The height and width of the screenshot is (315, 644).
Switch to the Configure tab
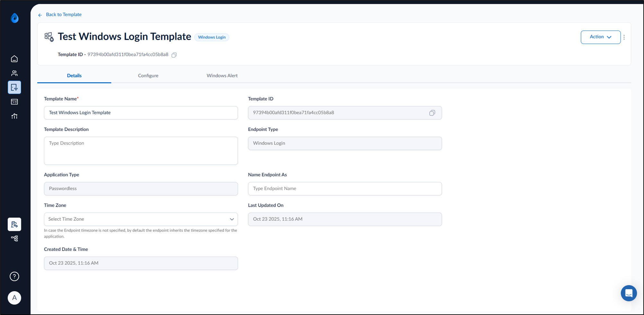pyautogui.click(x=148, y=76)
